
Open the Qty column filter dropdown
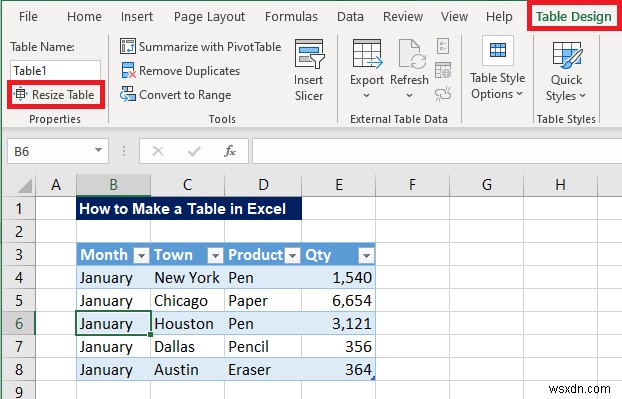coord(366,256)
